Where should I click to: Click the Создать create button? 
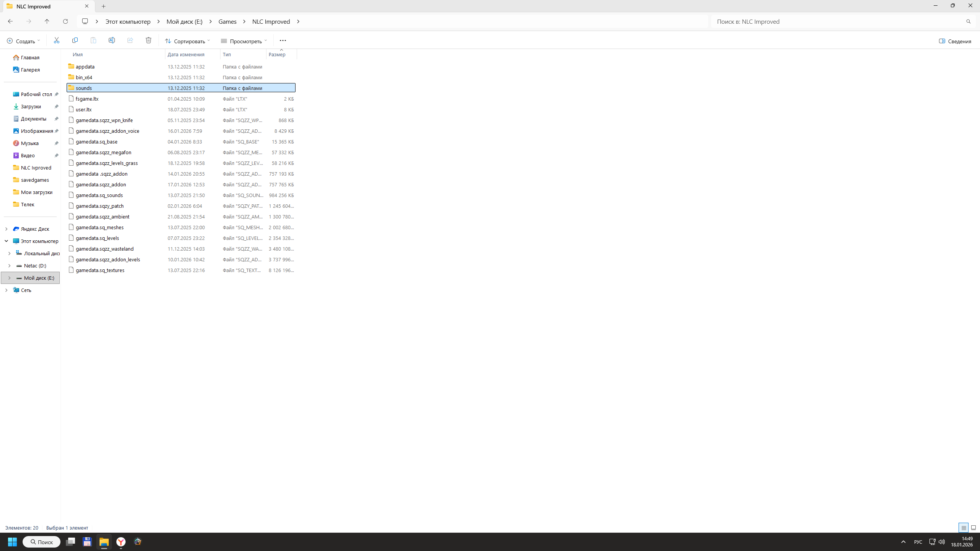(x=23, y=41)
